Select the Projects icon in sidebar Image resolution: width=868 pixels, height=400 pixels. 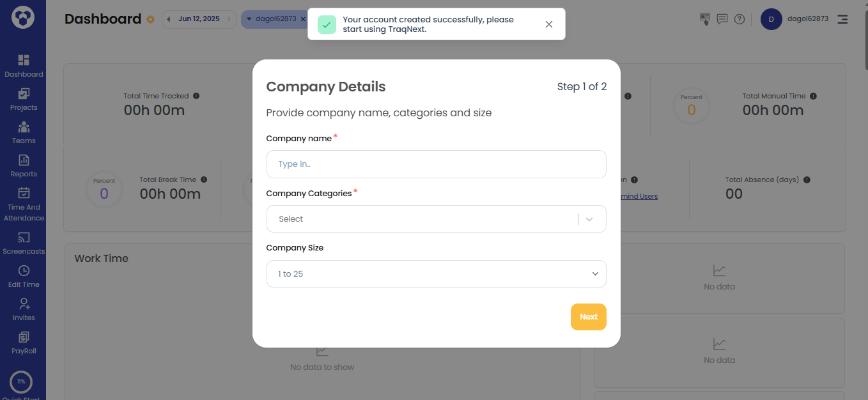click(24, 99)
